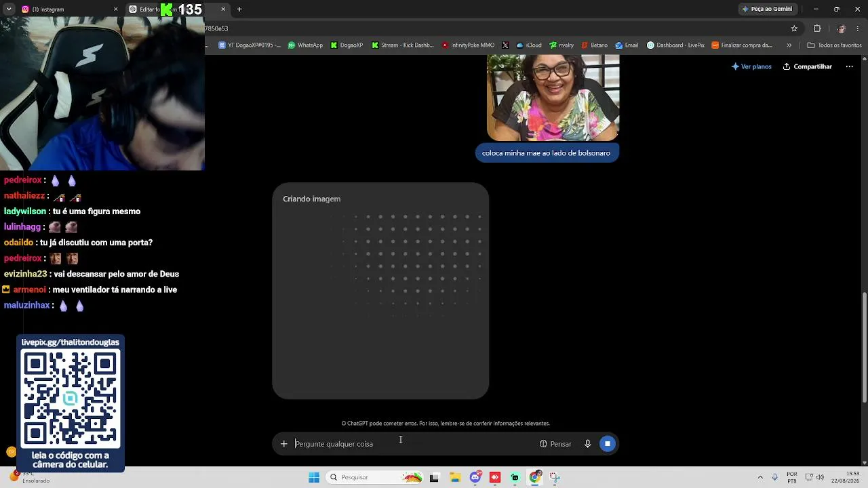Open the uploaded photo of the woman
The width and height of the screenshot is (868, 488).
[553, 98]
